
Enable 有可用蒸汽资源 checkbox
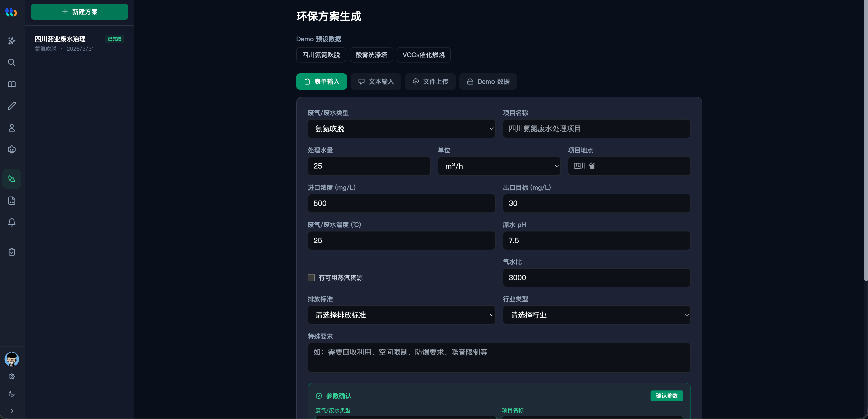coord(311,277)
